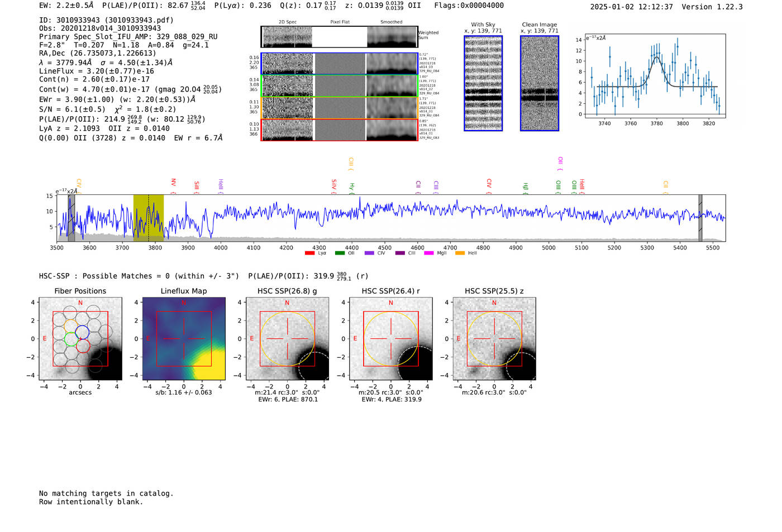The image size is (782, 532).
Task: Click the 's/b: 1.16 +/- 0.063' caption
Action: point(184,392)
